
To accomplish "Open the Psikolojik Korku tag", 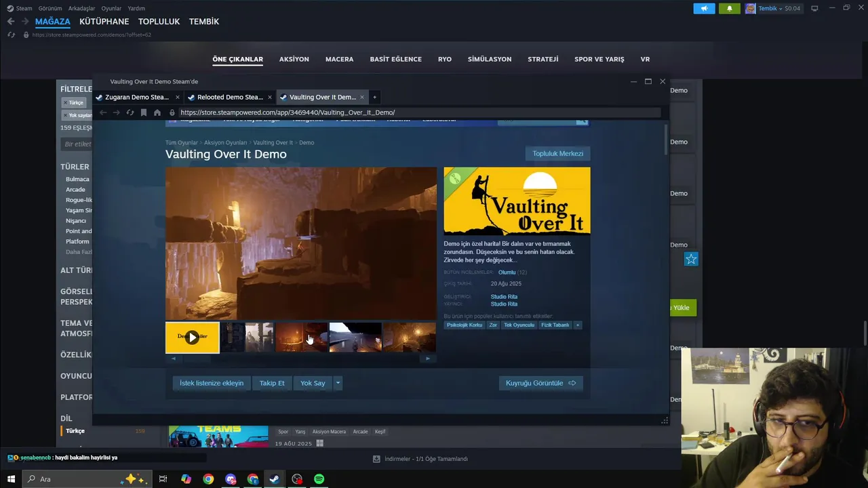I will click(x=465, y=325).
